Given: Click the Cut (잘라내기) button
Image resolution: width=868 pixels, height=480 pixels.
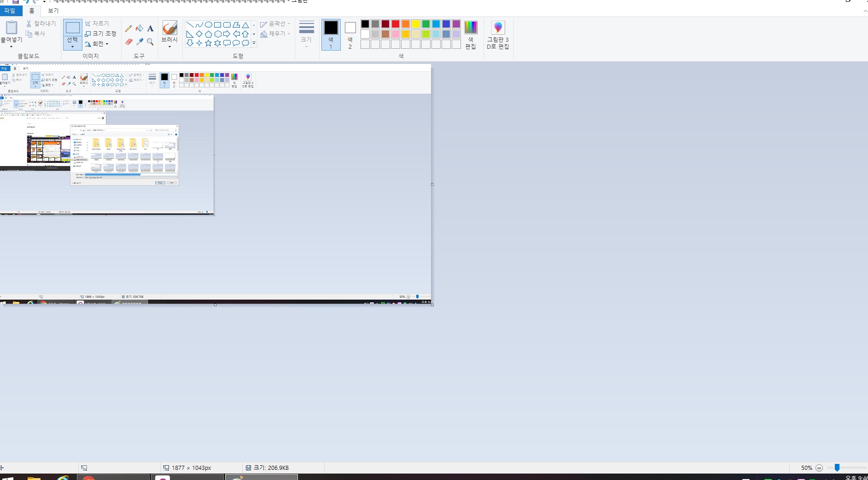Looking at the screenshot, I should point(41,23).
